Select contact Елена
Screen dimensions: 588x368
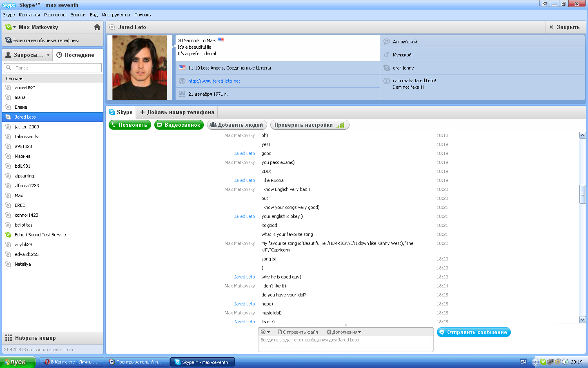[x=53, y=107]
